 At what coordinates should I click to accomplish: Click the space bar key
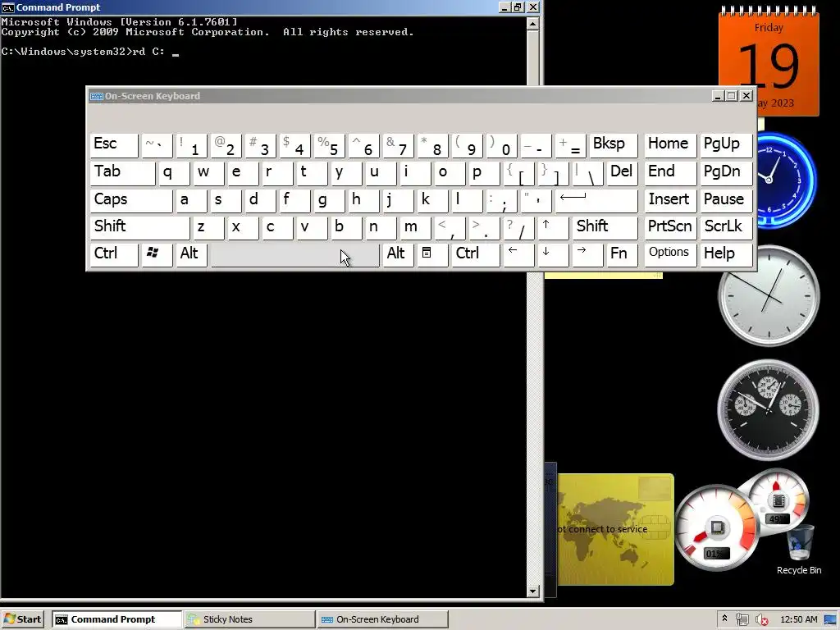click(294, 254)
